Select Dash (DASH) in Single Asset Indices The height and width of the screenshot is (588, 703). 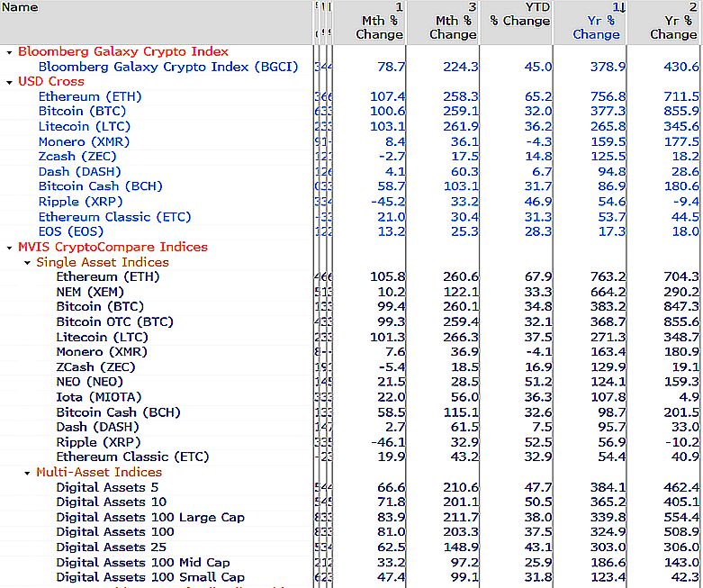[98, 427]
